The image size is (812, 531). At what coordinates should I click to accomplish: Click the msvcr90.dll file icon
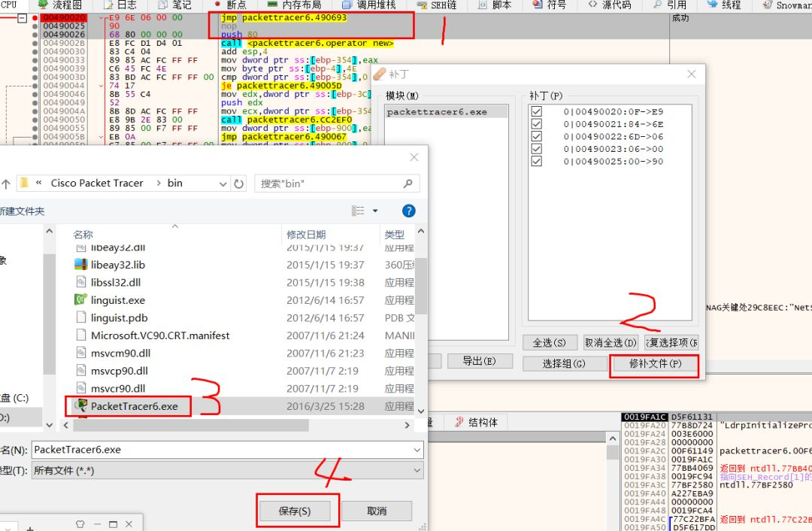click(80, 389)
